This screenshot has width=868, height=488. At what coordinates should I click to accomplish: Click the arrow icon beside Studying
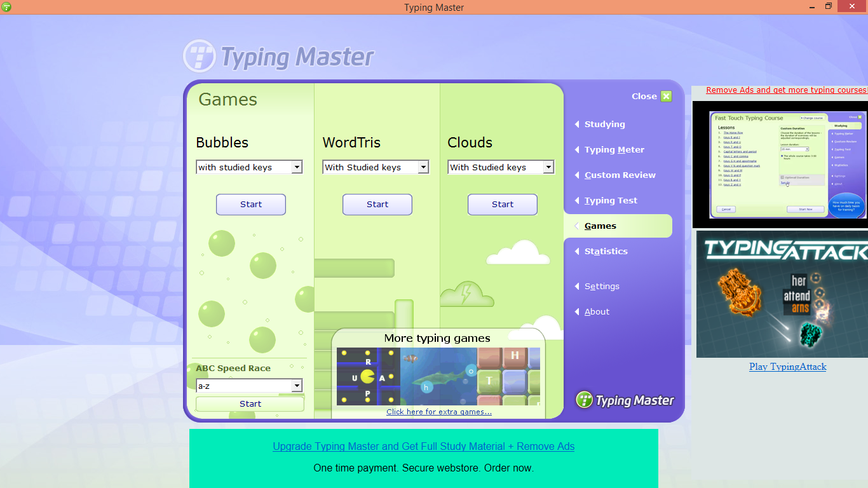pos(577,125)
